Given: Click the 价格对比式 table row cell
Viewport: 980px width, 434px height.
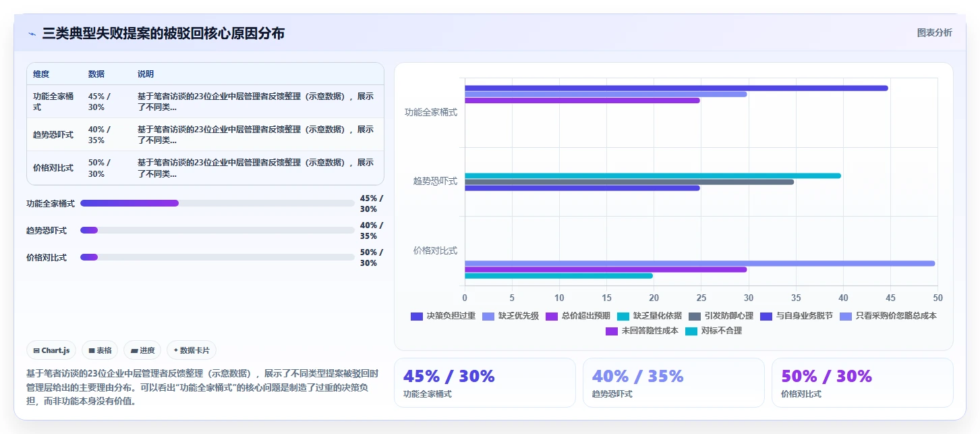Looking at the screenshot, I should pos(55,167).
